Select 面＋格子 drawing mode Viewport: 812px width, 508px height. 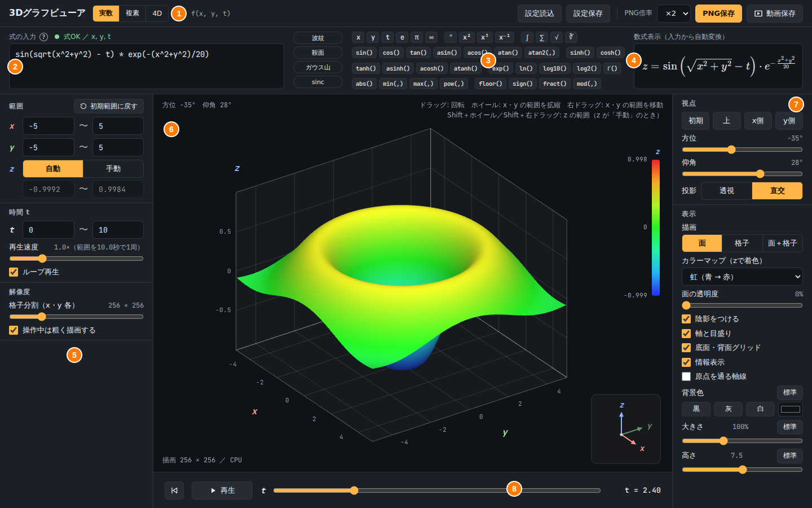[783, 243]
